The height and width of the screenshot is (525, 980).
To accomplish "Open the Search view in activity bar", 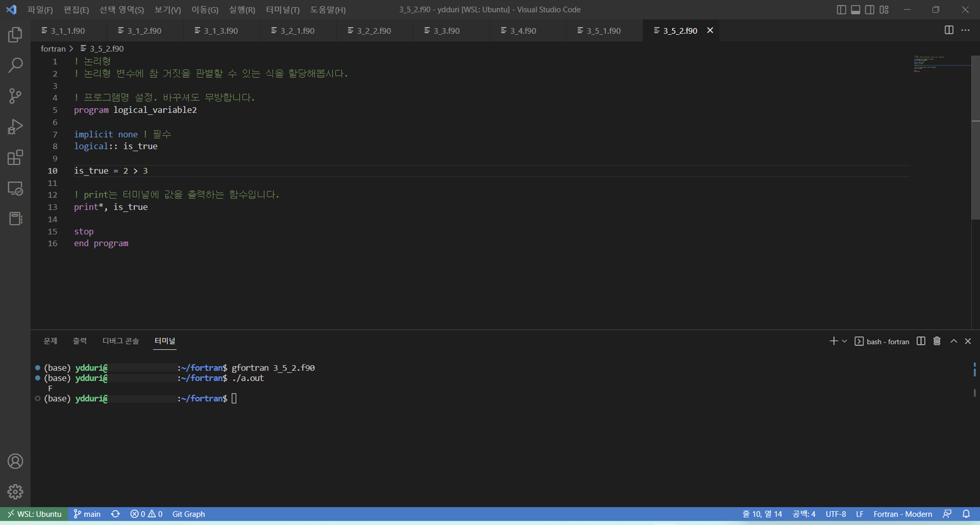I will click(15, 65).
